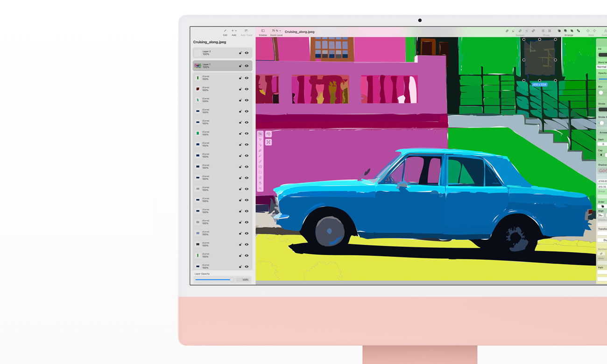Lock Layer 1 with its padlock

point(240,66)
